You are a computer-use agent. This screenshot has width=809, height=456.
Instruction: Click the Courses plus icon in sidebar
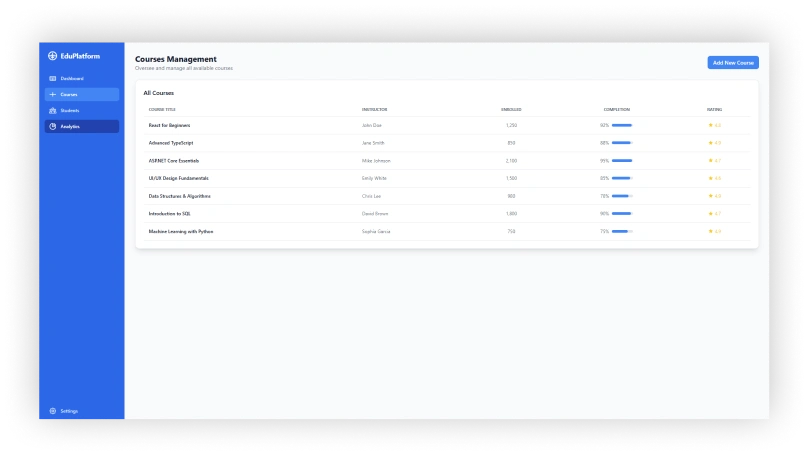click(53, 94)
